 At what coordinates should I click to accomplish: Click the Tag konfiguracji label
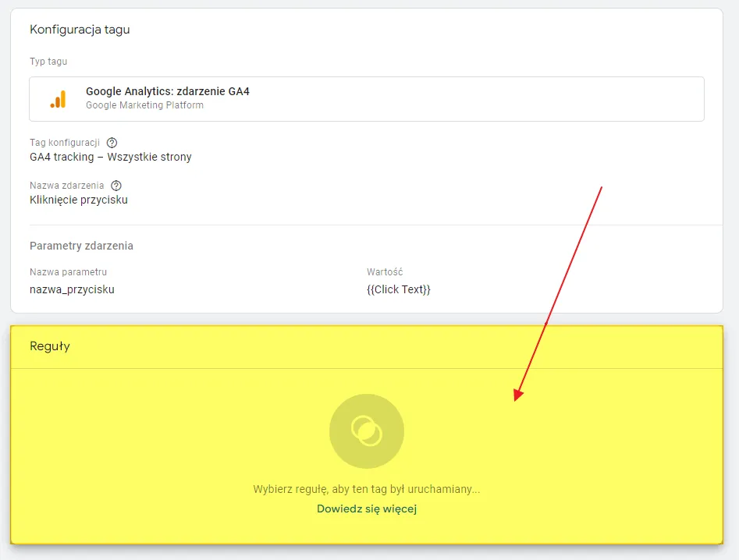tap(65, 143)
